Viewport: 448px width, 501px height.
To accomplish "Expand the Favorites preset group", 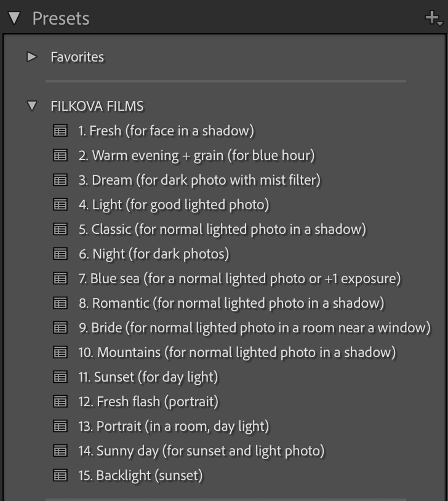I will [x=32, y=57].
